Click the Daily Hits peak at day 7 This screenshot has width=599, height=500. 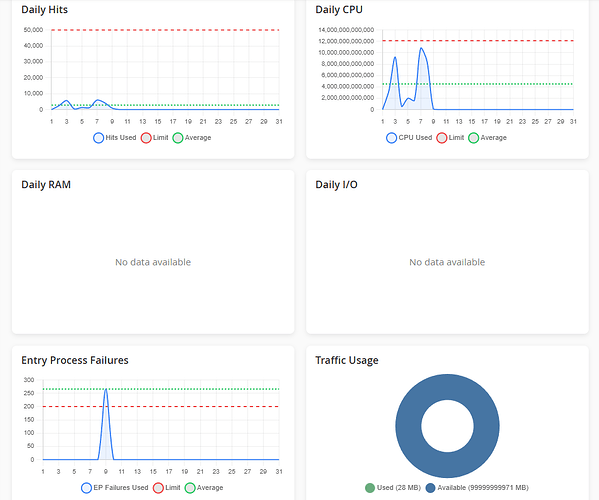coord(98,100)
